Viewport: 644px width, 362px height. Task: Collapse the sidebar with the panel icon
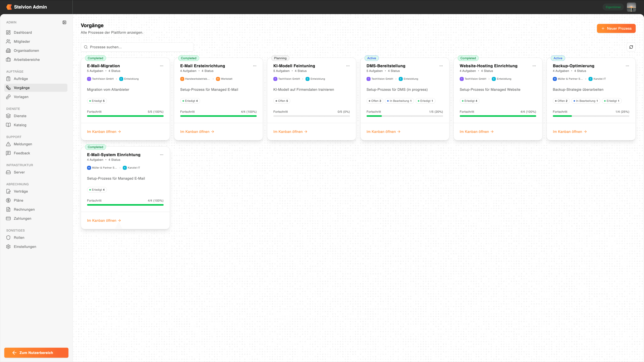(64, 22)
